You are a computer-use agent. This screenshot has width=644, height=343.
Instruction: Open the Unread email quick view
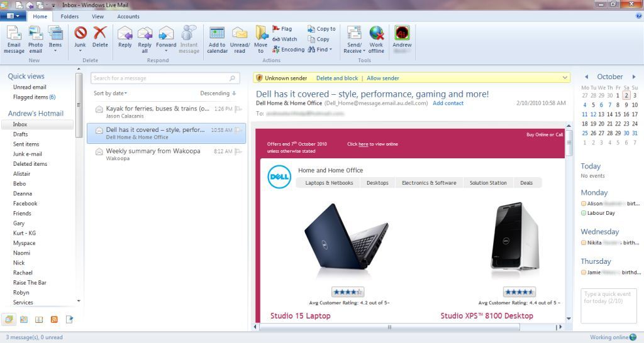tap(30, 87)
